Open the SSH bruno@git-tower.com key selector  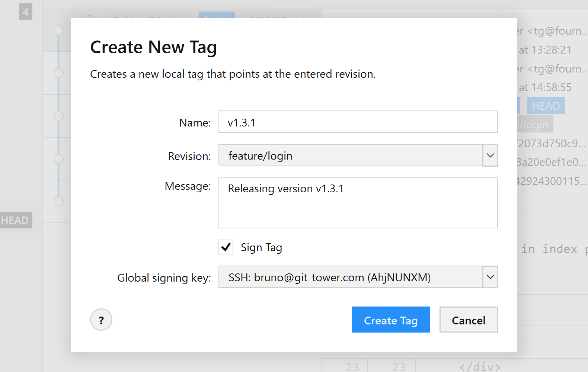point(350,277)
